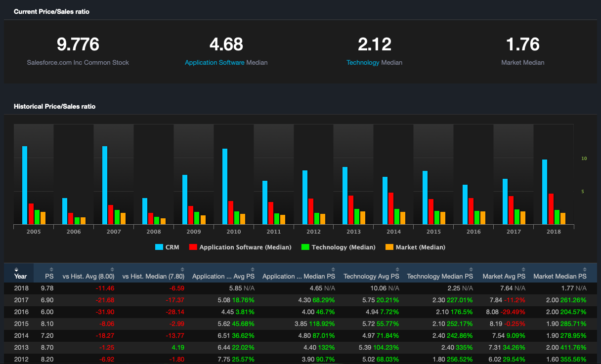Sort by Market Avg PS column arrows
Viewport: 601px width, 364px height.
point(523,269)
